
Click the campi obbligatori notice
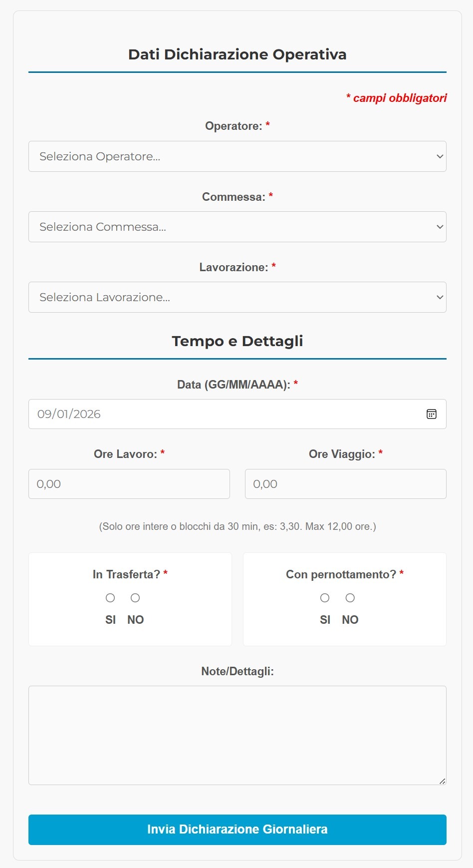(397, 98)
